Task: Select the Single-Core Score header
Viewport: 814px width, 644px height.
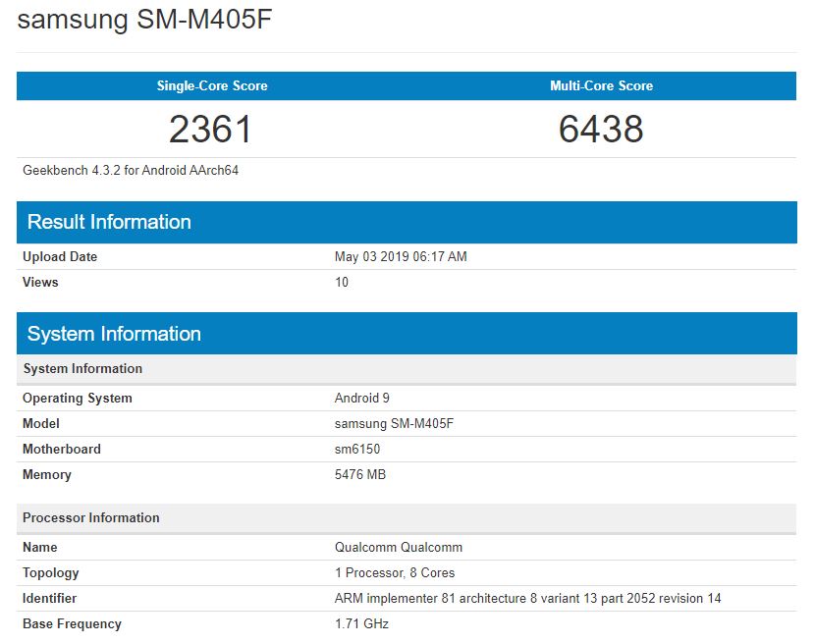Action: click(212, 86)
